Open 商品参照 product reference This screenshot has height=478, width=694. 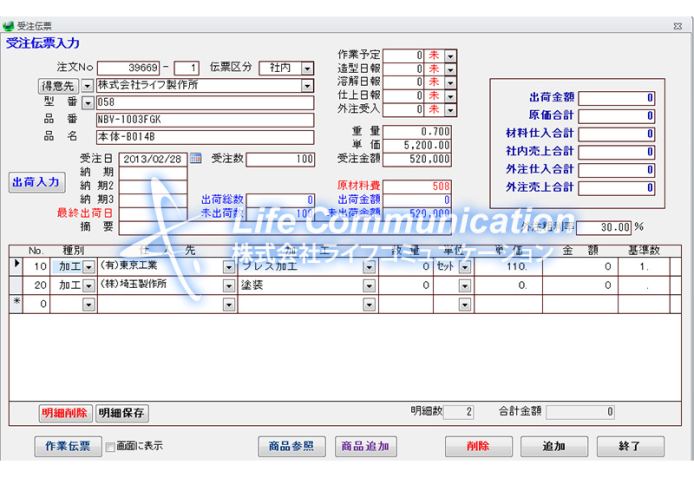tap(291, 446)
